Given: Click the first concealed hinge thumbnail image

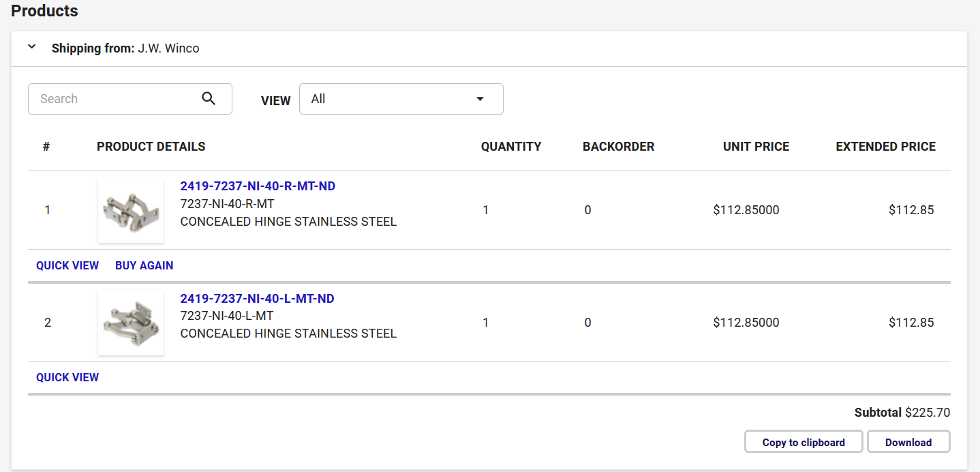Looking at the screenshot, I should (131, 210).
